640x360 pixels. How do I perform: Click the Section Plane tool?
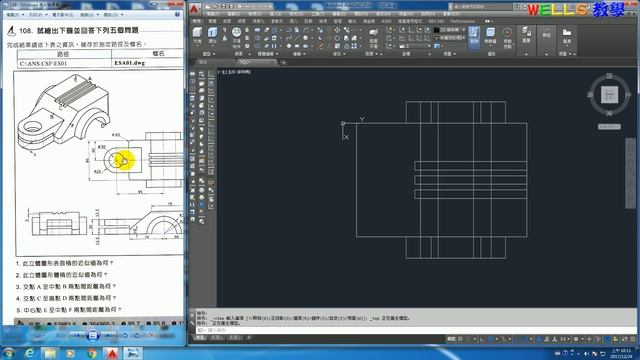(x=373, y=37)
